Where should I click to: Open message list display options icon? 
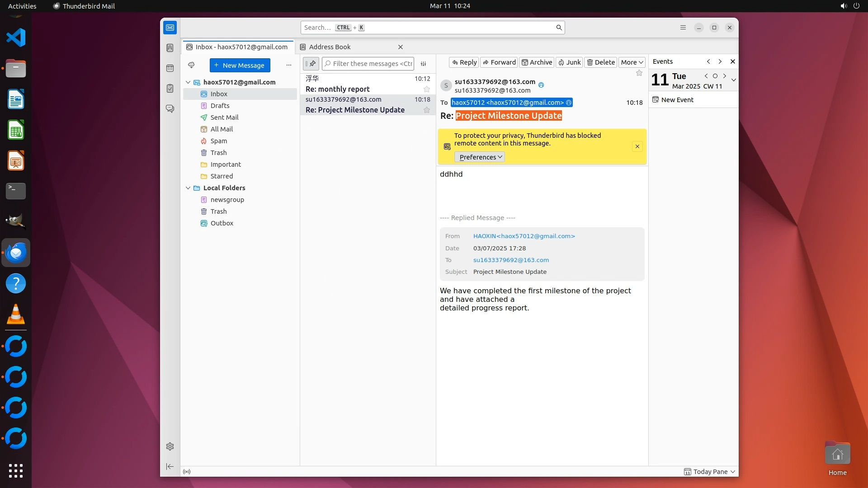pyautogui.click(x=424, y=64)
